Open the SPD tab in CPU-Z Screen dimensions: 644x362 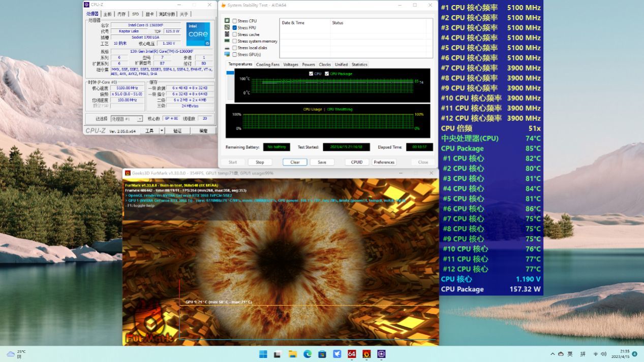pyautogui.click(x=135, y=14)
